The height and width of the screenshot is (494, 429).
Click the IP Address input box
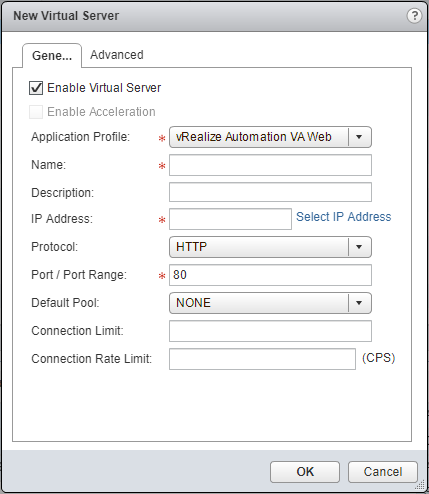(x=230, y=219)
